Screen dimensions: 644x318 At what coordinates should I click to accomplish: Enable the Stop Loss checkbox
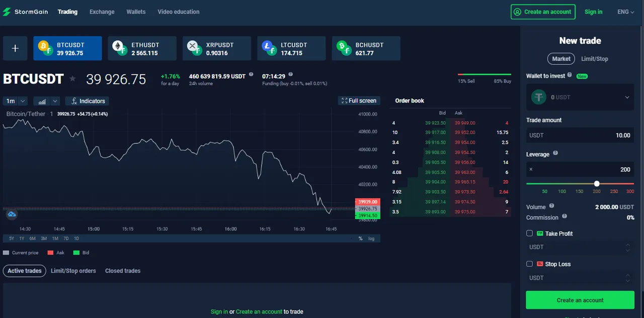[529, 264]
